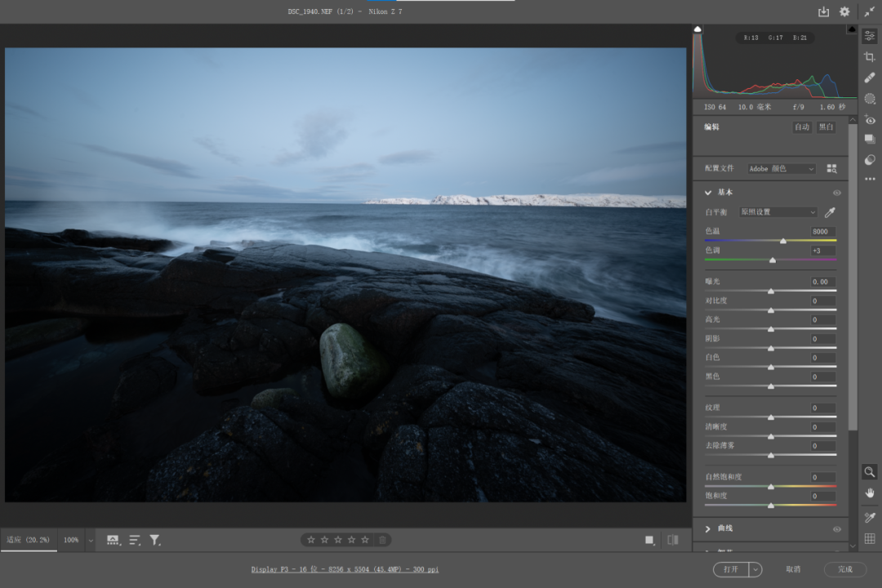The image size is (882, 588).
Task: Browse profiles with the grid search icon
Action: (831, 168)
